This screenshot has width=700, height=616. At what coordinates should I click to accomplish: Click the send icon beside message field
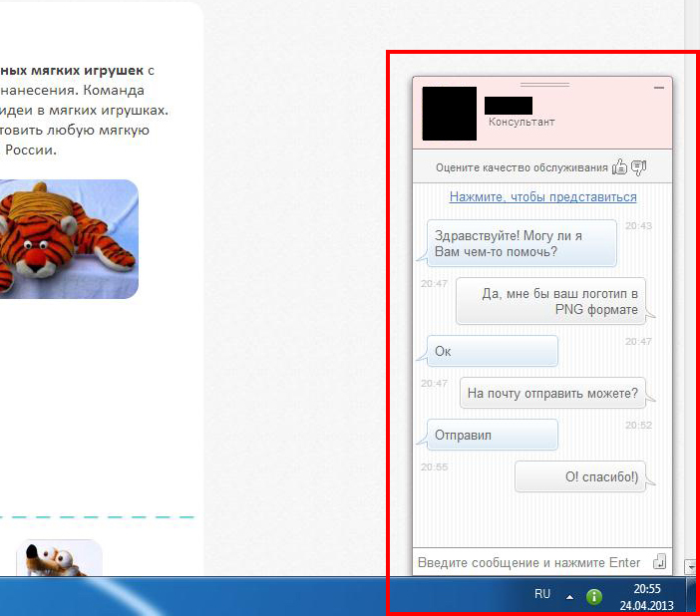660,561
